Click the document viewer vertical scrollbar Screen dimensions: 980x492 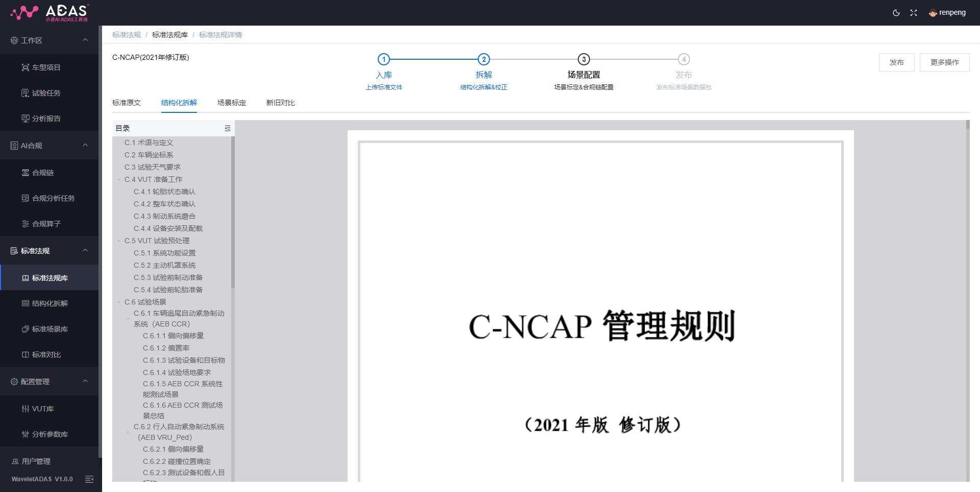[x=968, y=300]
